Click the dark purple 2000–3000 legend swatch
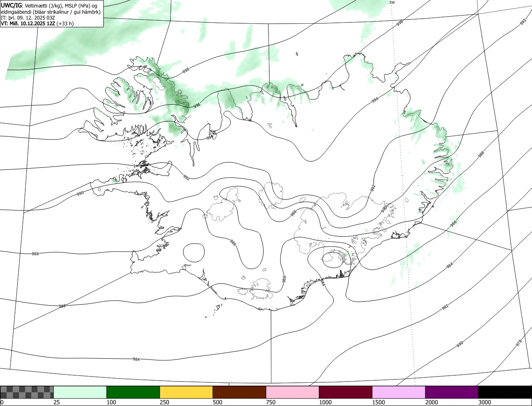Viewport: 532px width, 406px height. tap(452, 392)
